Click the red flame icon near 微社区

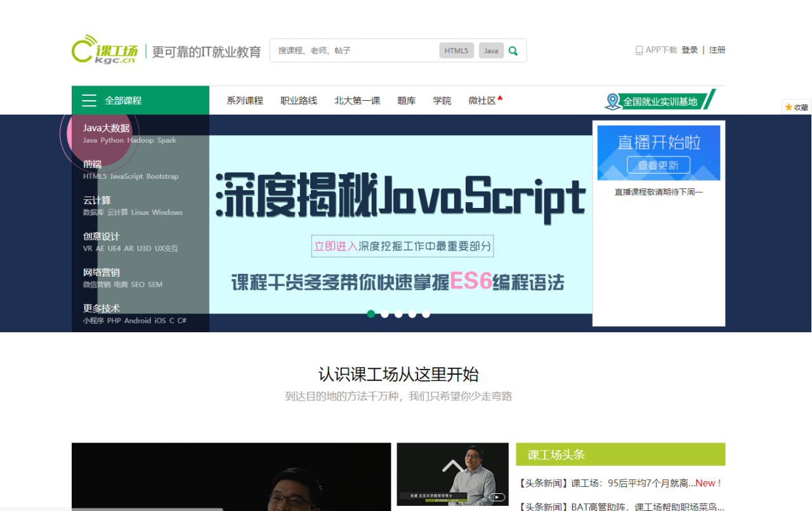(x=500, y=98)
